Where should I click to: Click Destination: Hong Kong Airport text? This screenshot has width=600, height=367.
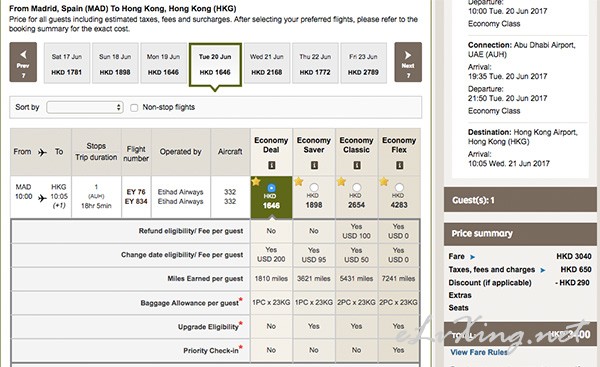tap(523, 137)
